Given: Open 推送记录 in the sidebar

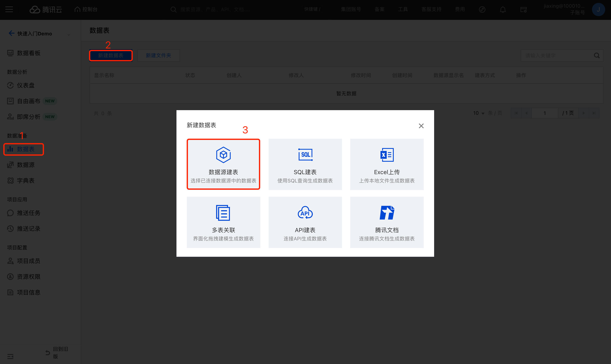Looking at the screenshot, I should point(24,229).
